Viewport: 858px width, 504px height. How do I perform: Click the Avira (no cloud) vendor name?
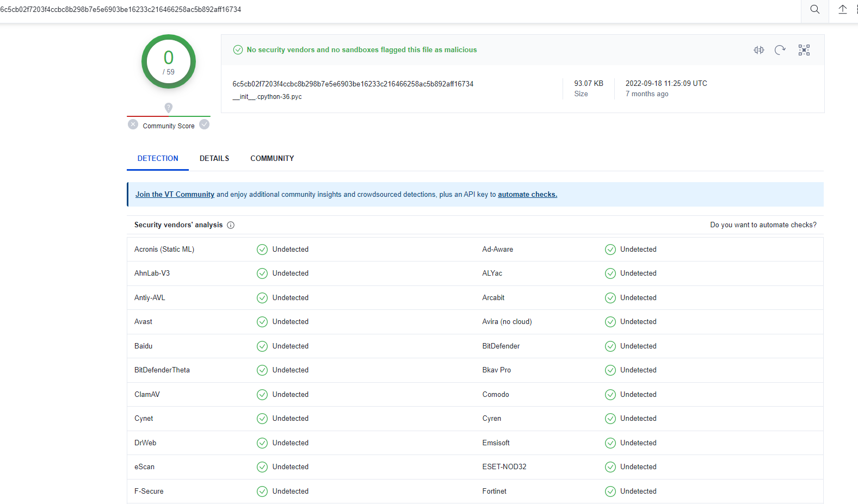tap(507, 322)
